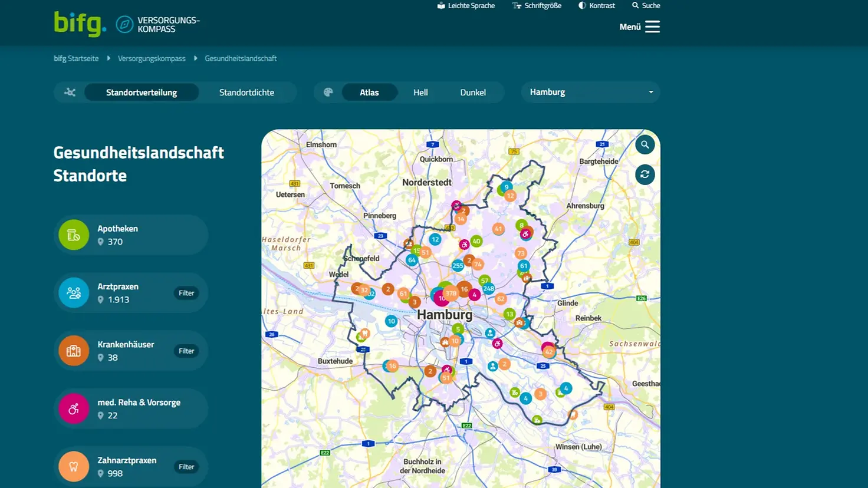The width and height of the screenshot is (868, 488).
Task: Select the Dunkel map style
Action: 473,93
